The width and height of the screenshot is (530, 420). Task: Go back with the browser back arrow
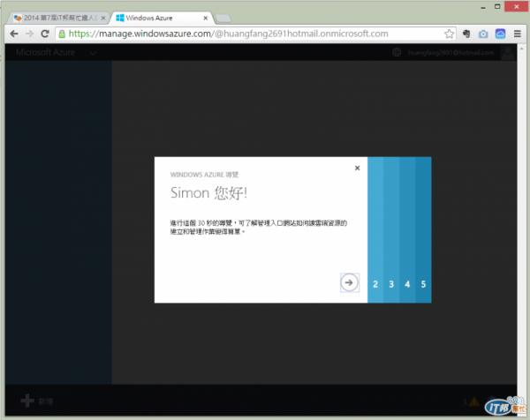coord(14,34)
